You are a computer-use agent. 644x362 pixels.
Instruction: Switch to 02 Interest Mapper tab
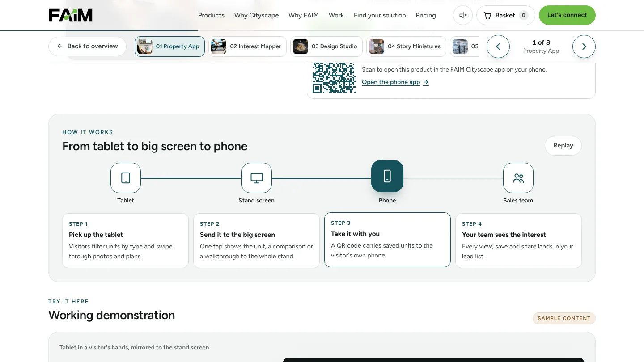point(247,46)
